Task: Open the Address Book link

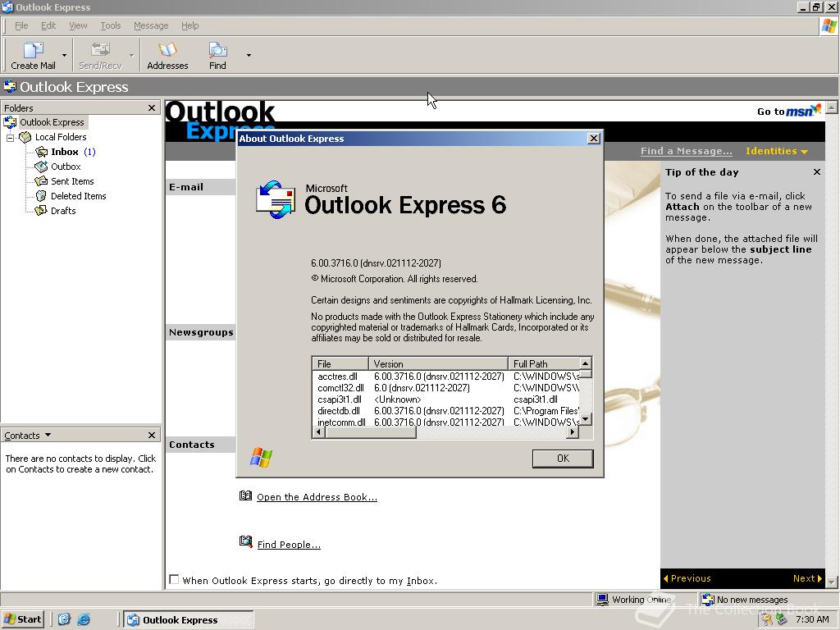Action: point(317,497)
